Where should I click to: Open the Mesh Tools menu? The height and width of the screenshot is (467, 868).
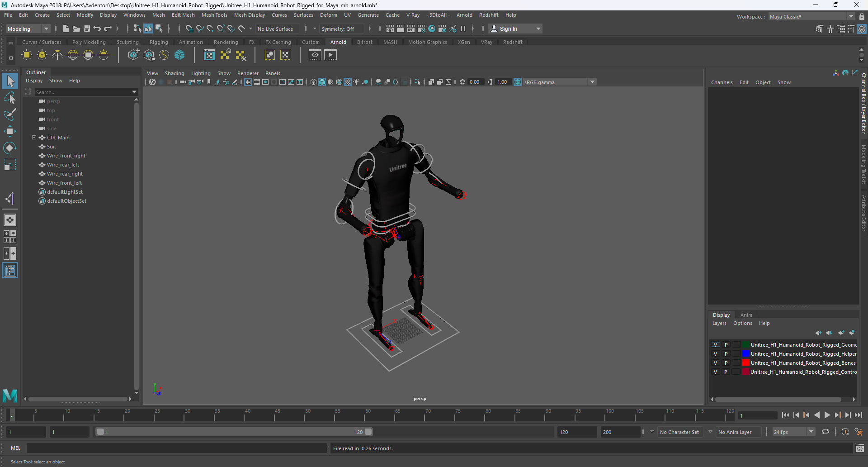(214, 15)
